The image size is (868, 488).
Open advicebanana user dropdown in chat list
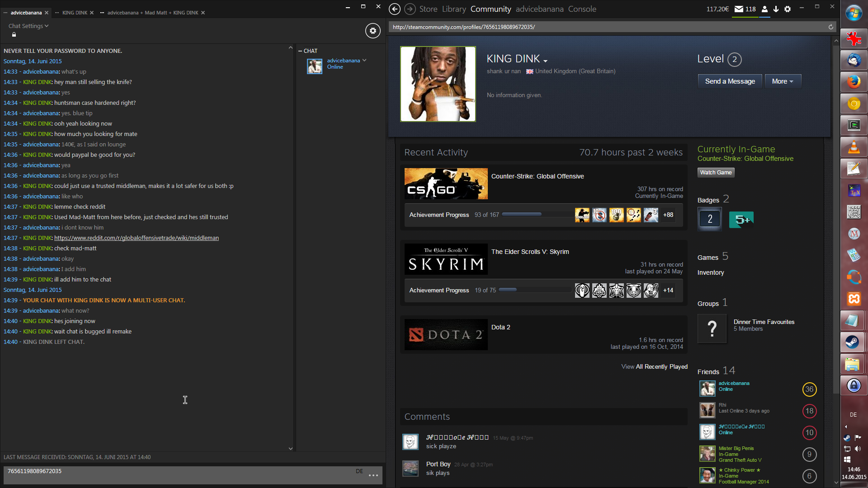[364, 61]
